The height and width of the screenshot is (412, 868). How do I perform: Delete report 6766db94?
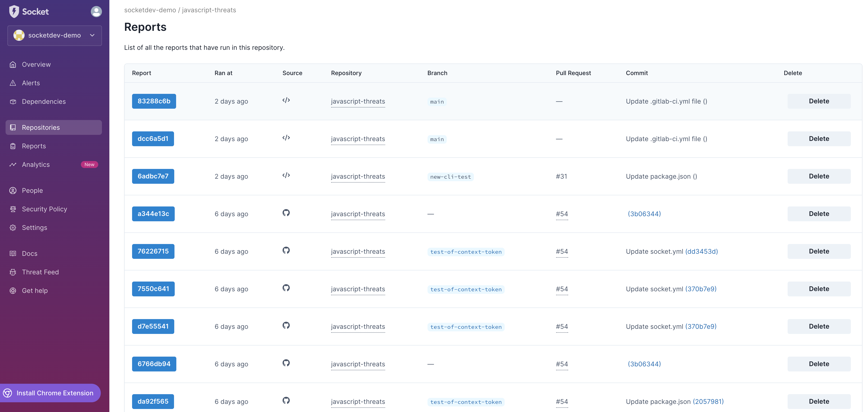coord(819,364)
